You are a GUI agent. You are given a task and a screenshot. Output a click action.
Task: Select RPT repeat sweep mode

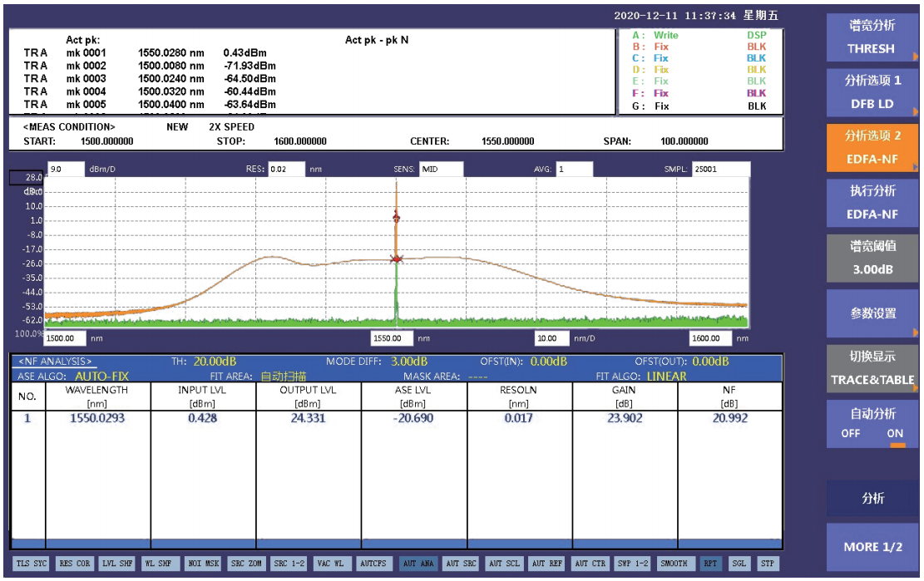coord(710,564)
